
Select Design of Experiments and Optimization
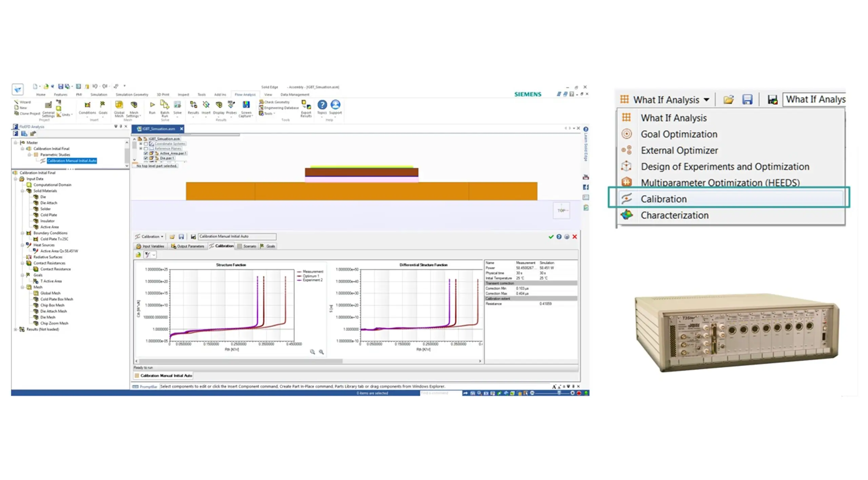tap(725, 167)
